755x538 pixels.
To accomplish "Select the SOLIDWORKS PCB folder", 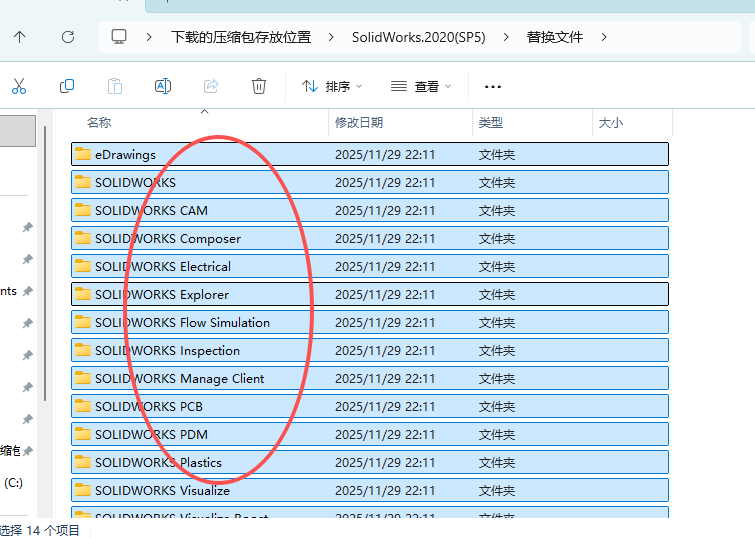I will [x=370, y=406].
